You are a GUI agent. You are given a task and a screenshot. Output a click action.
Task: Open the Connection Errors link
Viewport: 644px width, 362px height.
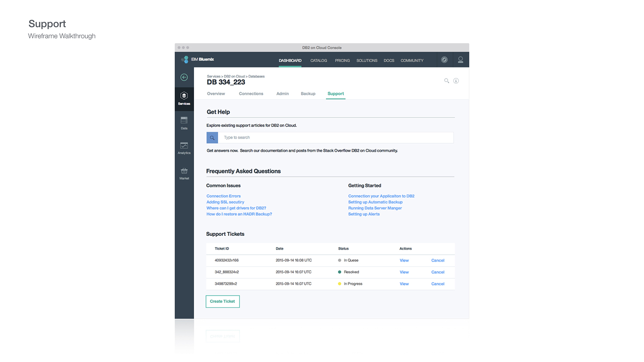point(223,196)
